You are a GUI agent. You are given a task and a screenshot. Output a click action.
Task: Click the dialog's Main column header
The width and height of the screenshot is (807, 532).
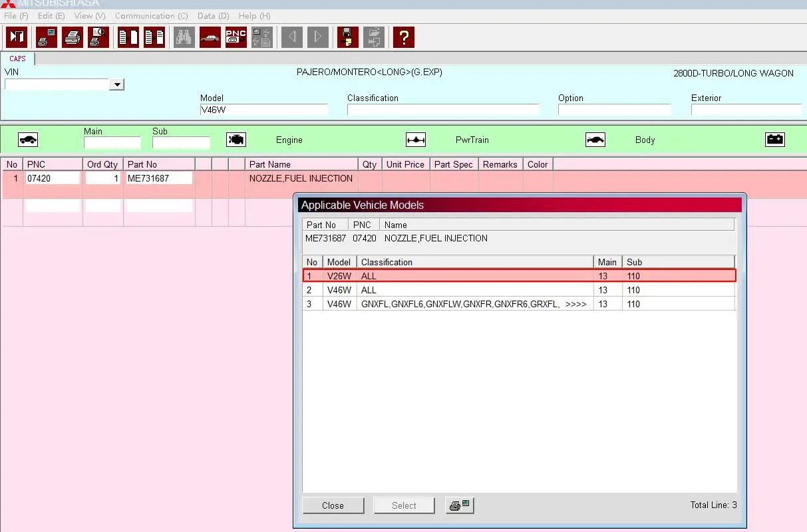click(x=608, y=262)
